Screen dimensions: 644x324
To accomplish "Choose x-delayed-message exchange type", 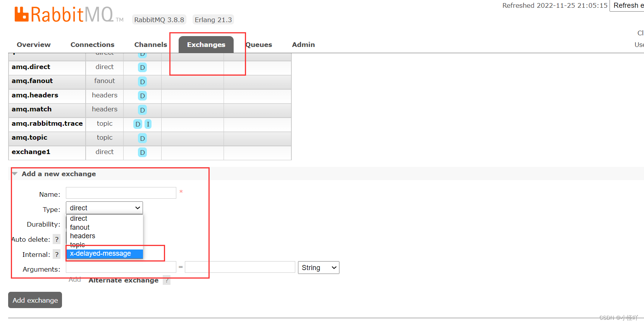I will tap(105, 254).
